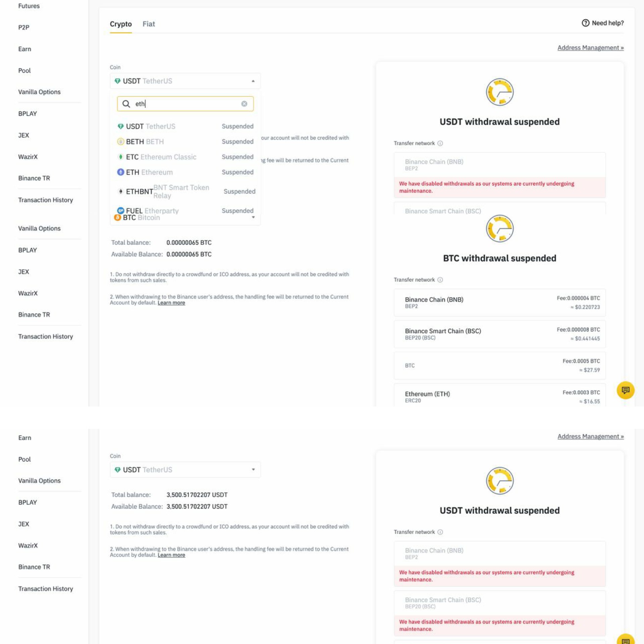Collapse the open USDT coin dropdown with up arrow
The height and width of the screenshot is (644, 644).
click(253, 81)
